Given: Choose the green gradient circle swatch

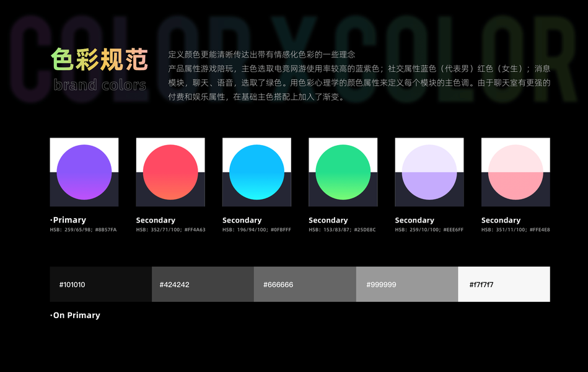Looking at the screenshot, I should point(343,172).
